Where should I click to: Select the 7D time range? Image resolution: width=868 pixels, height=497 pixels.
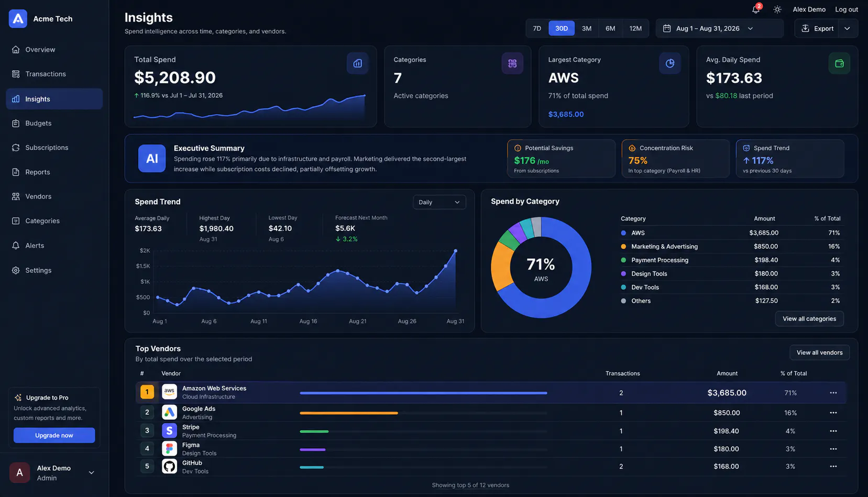pos(537,28)
